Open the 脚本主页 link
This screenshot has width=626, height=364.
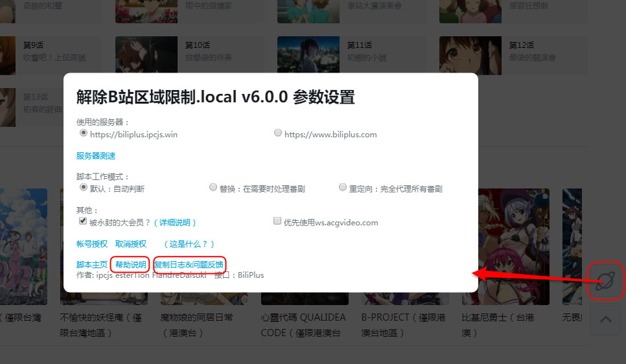[x=92, y=264]
